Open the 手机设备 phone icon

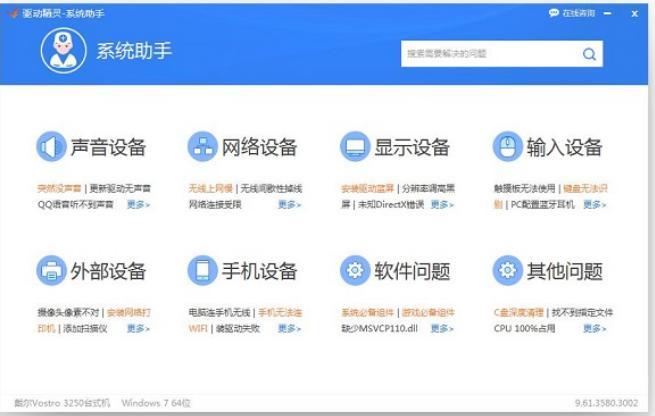click(x=203, y=271)
